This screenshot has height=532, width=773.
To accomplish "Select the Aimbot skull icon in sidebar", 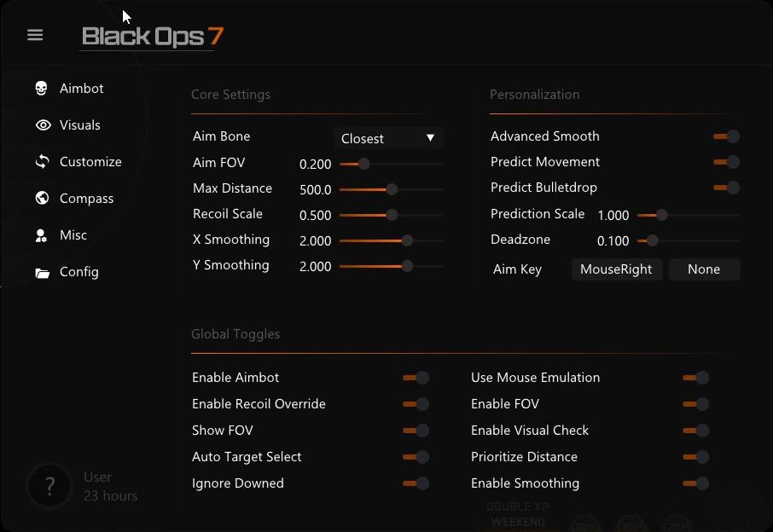I will [x=43, y=88].
